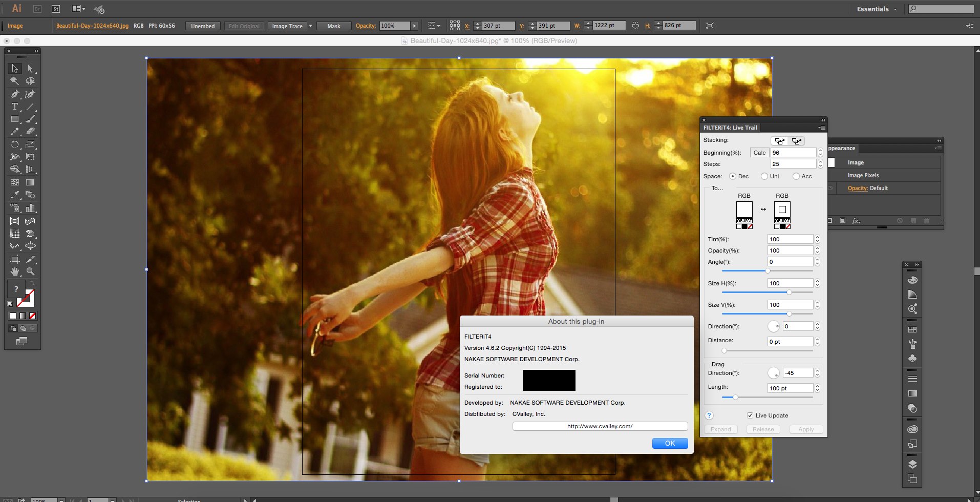The height and width of the screenshot is (502, 980).
Task: Choose the Hand tool
Action: click(14, 271)
